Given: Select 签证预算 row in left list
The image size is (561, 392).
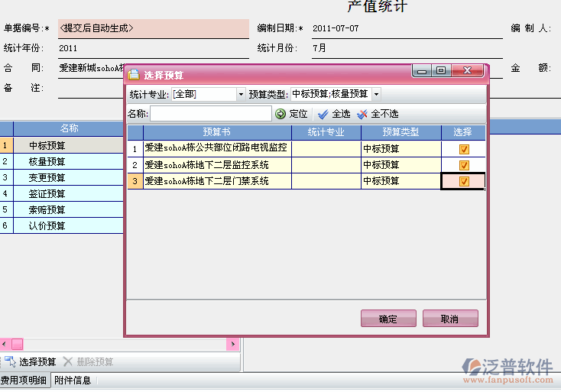Looking at the screenshot, I should (62, 194).
